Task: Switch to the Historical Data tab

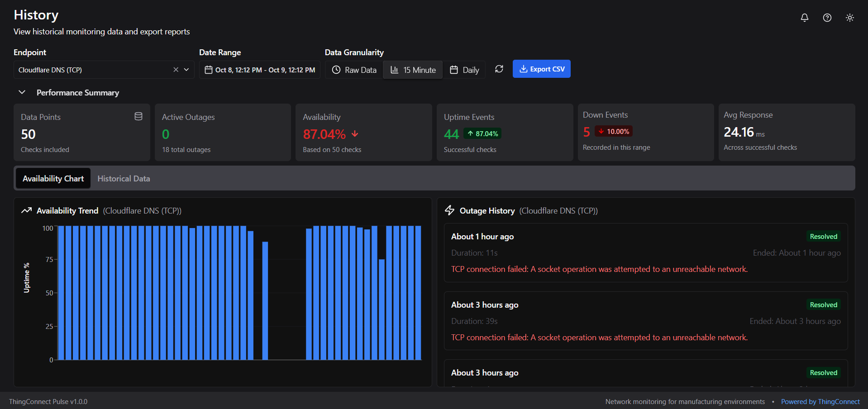Action: point(124,179)
